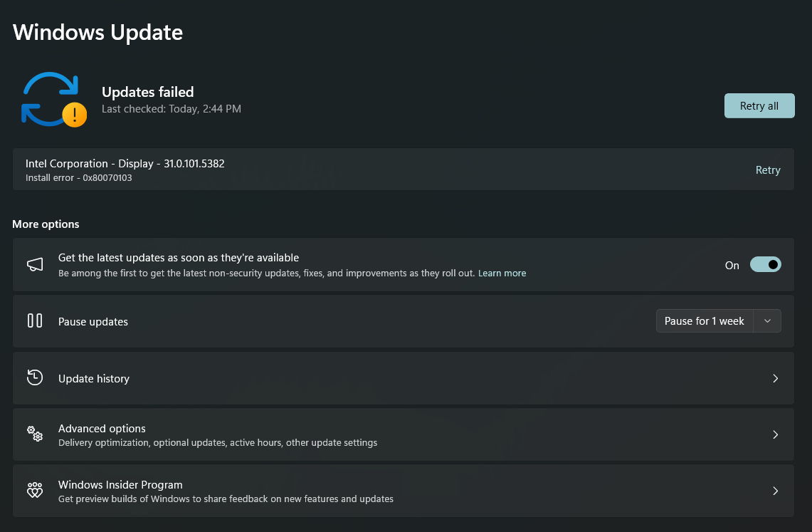The image size is (812, 532).
Task: Open Advanced options via right chevron
Action: pyautogui.click(x=775, y=434)
